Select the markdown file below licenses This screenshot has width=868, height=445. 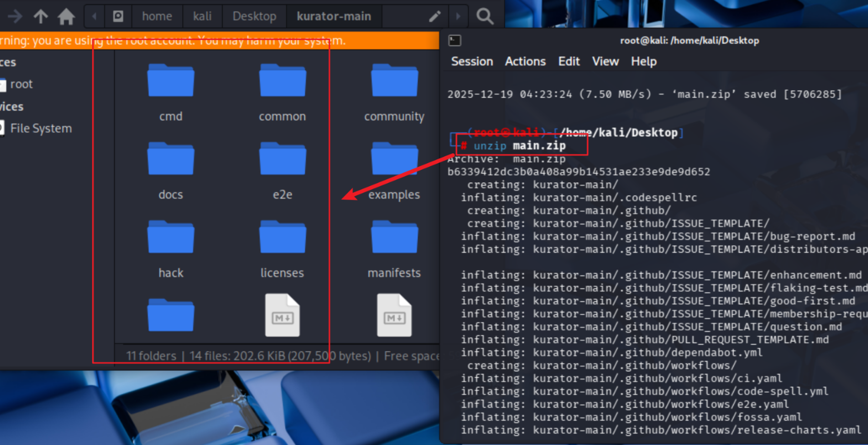(x=282, y=316)
